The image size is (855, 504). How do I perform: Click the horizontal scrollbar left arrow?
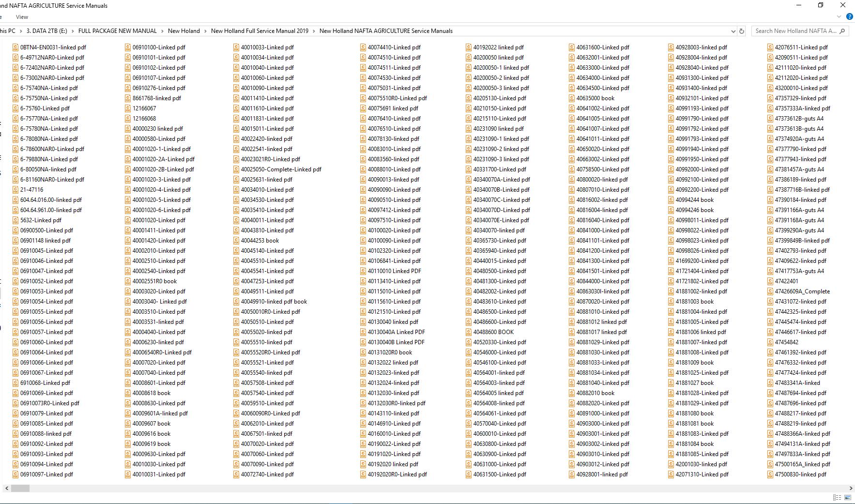click(x=6, y=489)
